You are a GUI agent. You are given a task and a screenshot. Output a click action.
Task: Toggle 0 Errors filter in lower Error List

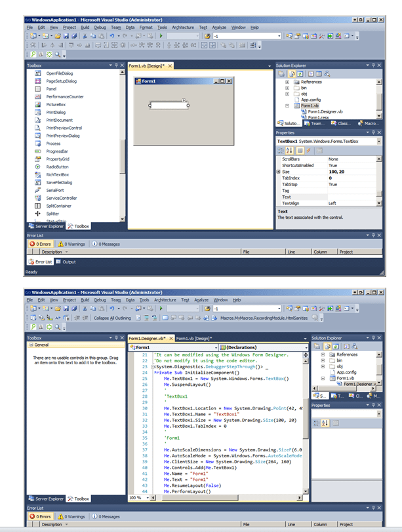click(40, 516)
